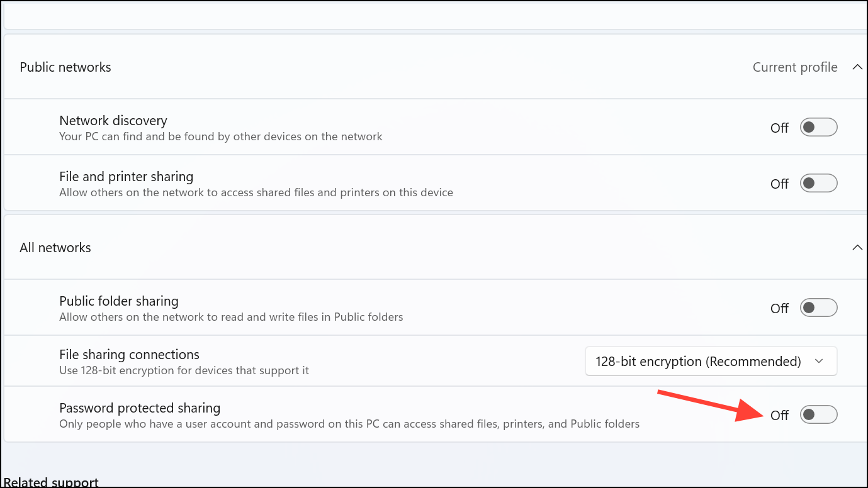Viewport: 868px width, 488px height.
Task: Toggle Network discovery for Public networks
Action: point(818,128)
